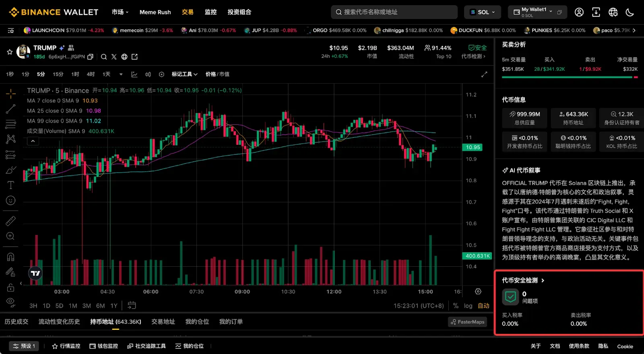Viewport: 644px width, 354px height.
Task: Open chart settings gear near time axis
Action: pos(478,292)
